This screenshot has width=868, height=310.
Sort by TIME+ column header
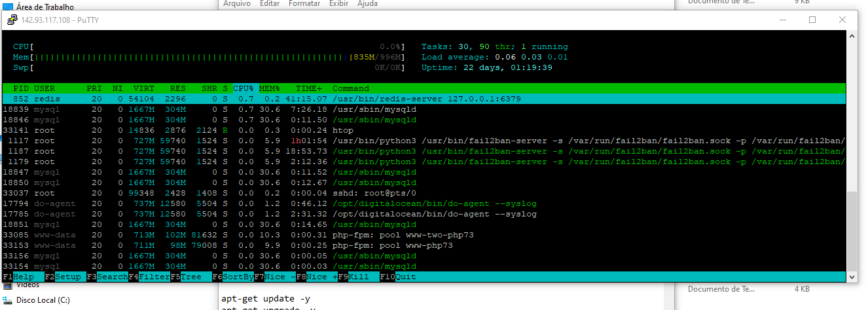tap(309, 88)
